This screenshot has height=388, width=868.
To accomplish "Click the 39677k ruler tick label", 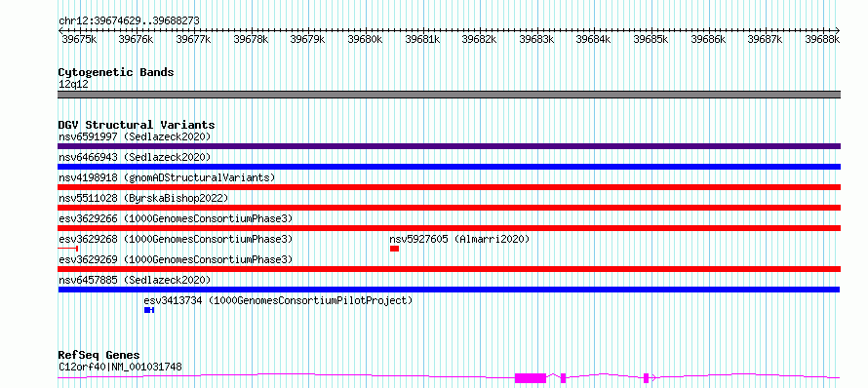I will pyautogui.click(x=193, y=39).
